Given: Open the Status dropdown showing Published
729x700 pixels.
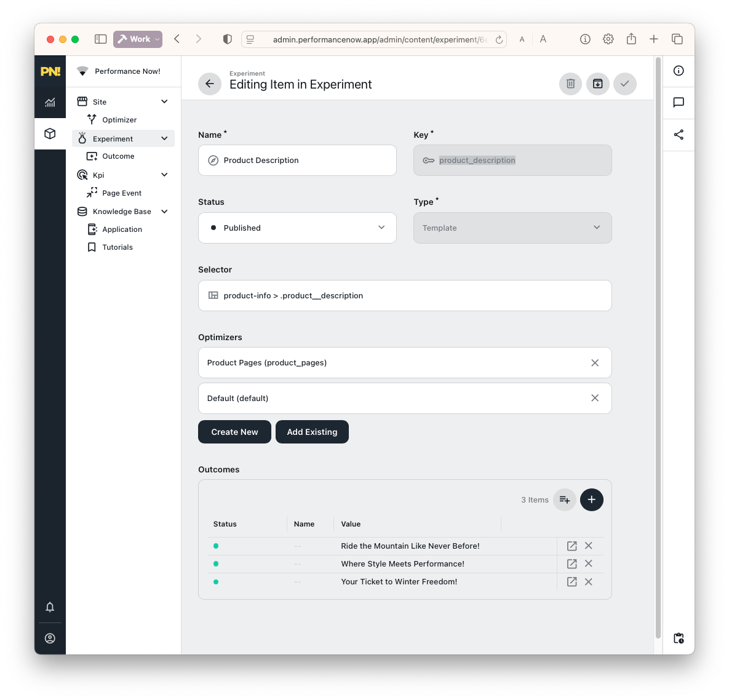Looking at the screenshot, I should [x=297, y=228].
